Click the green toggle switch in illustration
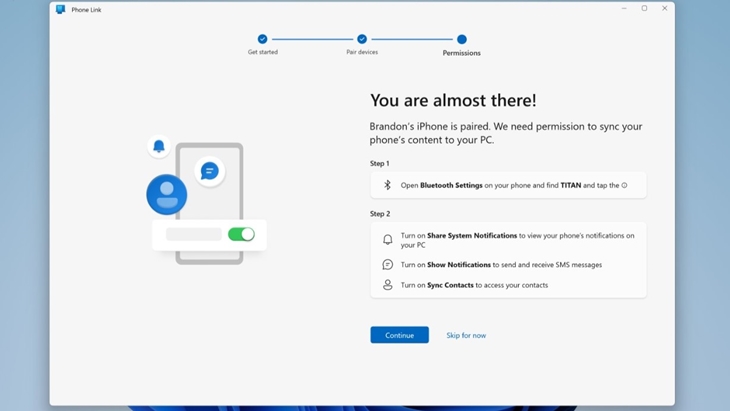Screen dimensions: 730x411 click(241, 234)
